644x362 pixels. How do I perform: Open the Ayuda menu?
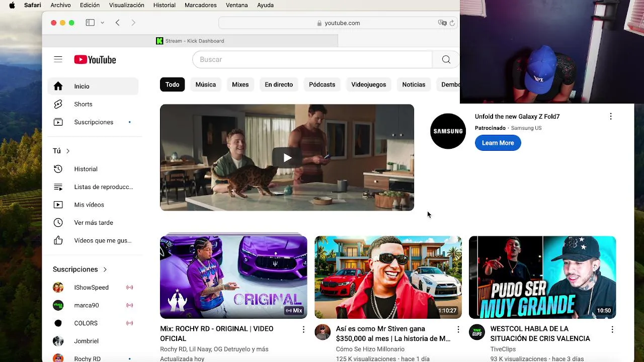click(x=265, y=5)
